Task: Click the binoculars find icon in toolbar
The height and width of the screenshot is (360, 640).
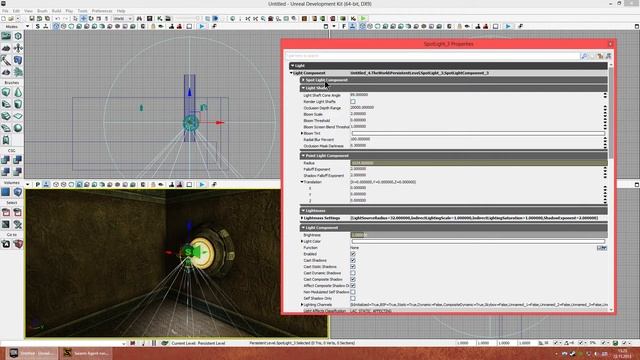Action: coord(139,18)
